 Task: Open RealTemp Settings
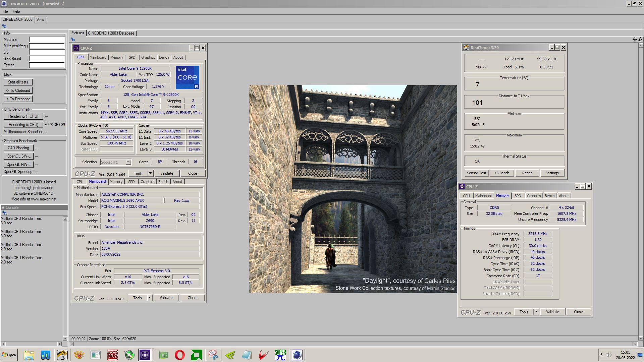point(552,173)
